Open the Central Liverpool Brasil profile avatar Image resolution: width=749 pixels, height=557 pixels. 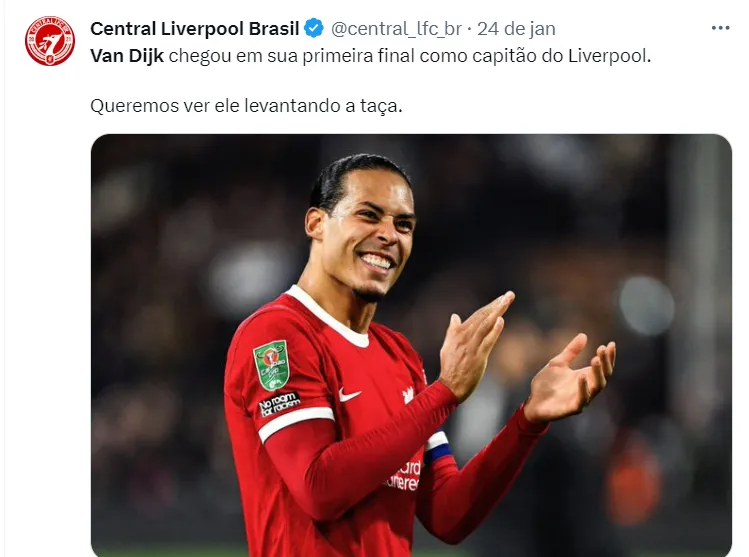click(50, 41)
